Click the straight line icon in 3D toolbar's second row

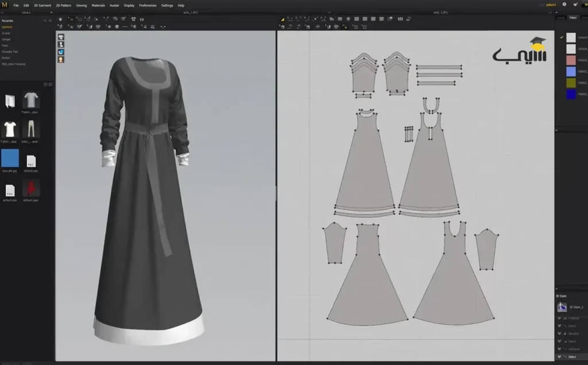125,26
